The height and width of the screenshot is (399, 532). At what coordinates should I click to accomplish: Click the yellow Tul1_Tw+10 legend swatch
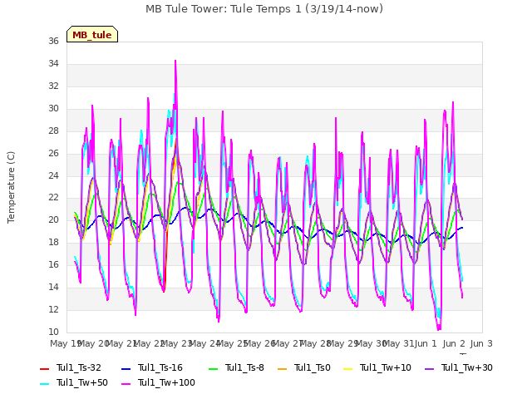pyautogui.click(x=348, y=368)
